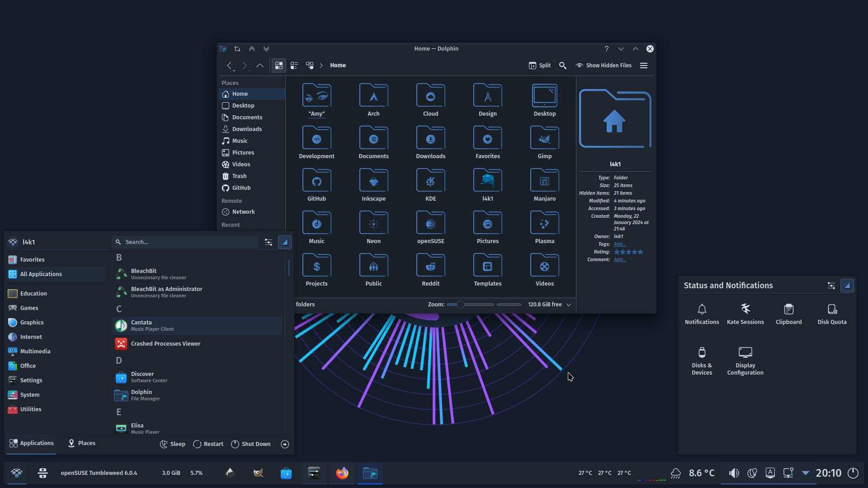Switch to Applications tab in launcher
868x488 pixels.
coord(31,443)
